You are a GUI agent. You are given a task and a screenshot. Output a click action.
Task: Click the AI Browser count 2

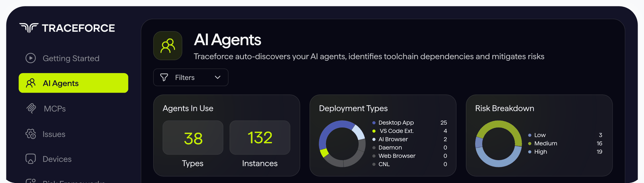[x=445, y=139]
